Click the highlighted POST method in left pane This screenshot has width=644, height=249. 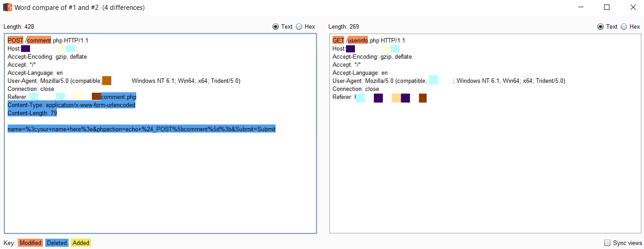[15, 40]
